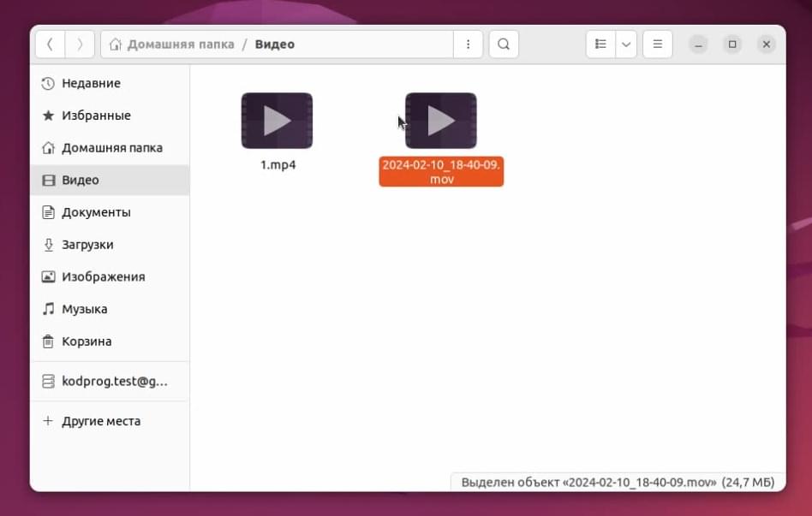Open Изображения in the sidebar
812x516 pixels.
coord(110,277)
